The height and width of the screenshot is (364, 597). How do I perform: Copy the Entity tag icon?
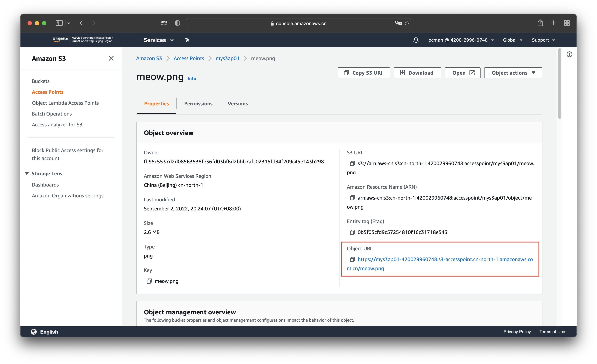tap(352, 232)
